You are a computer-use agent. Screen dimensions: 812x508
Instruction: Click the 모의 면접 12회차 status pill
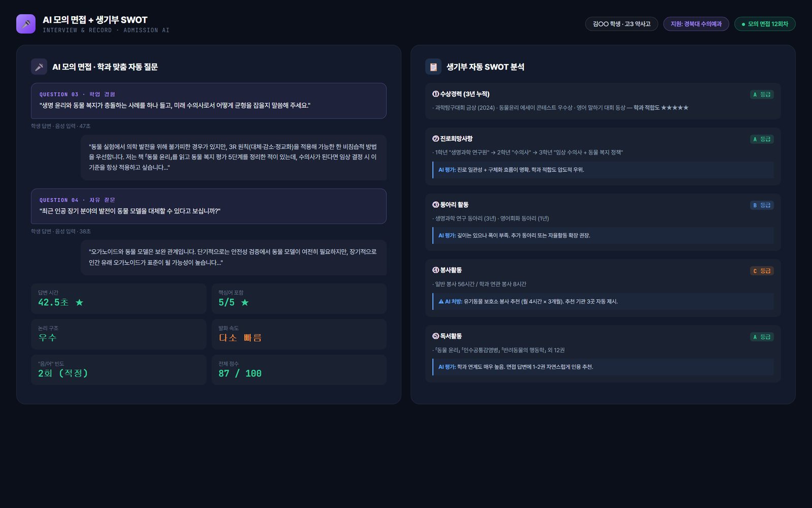tap(765, 24)
